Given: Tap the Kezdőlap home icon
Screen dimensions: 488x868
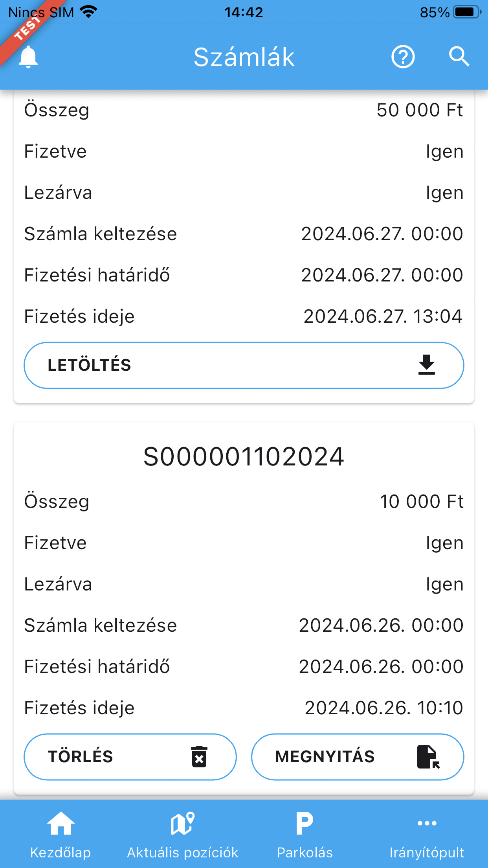Looking at the screenshot, I should click(61, 824).
